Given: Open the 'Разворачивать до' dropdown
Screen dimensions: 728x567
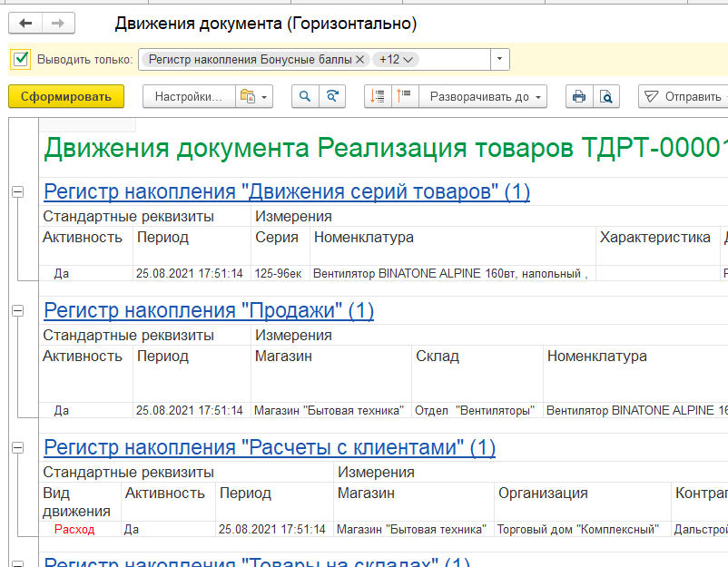Looking at the screenshot, I should point(483,96).
